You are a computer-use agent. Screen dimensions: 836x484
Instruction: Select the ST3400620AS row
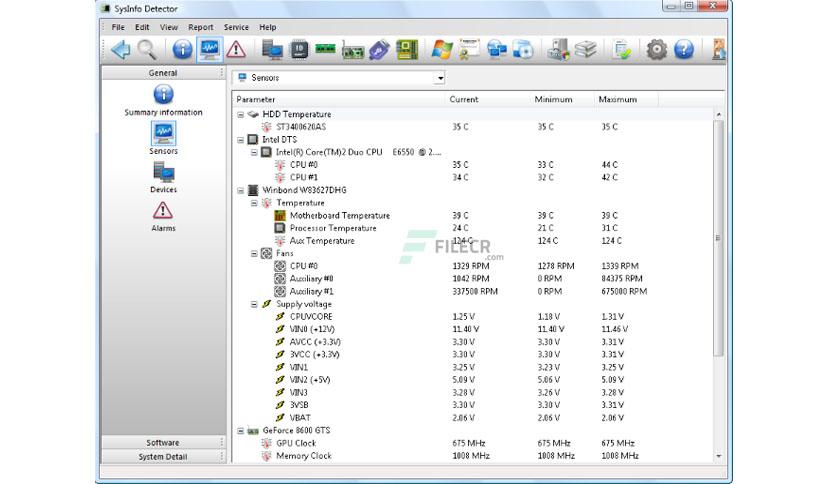coord(473,127)
